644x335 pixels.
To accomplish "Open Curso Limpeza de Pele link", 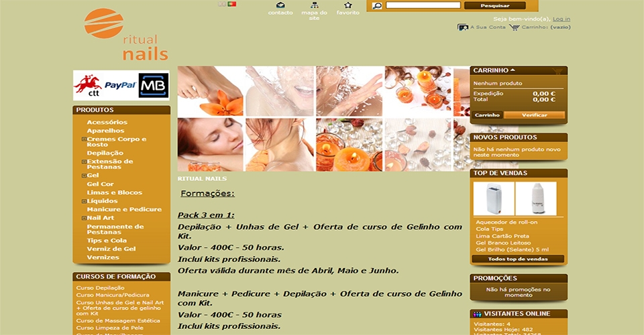I will tap(109, 328).
